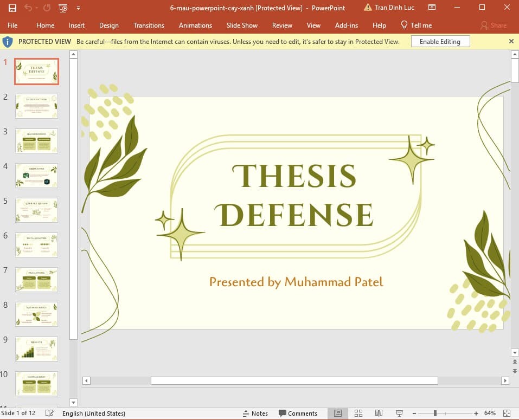Open Customize Quick Access Toolbar dropdown
This screenshot has width=519, height=420.
click(x=78, y=8)
